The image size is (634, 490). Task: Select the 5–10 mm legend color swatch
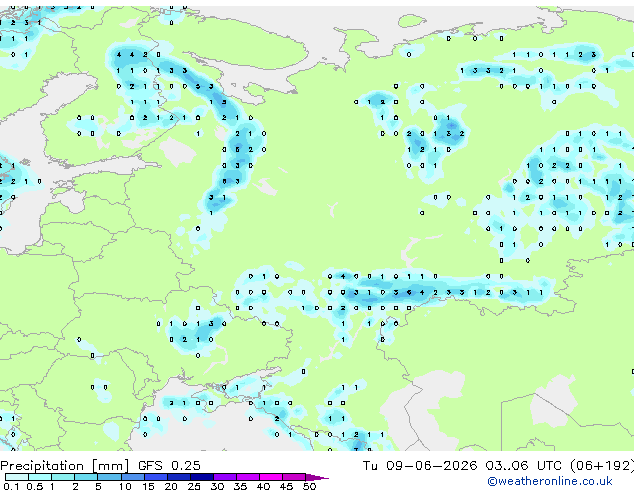click(109, 477)
